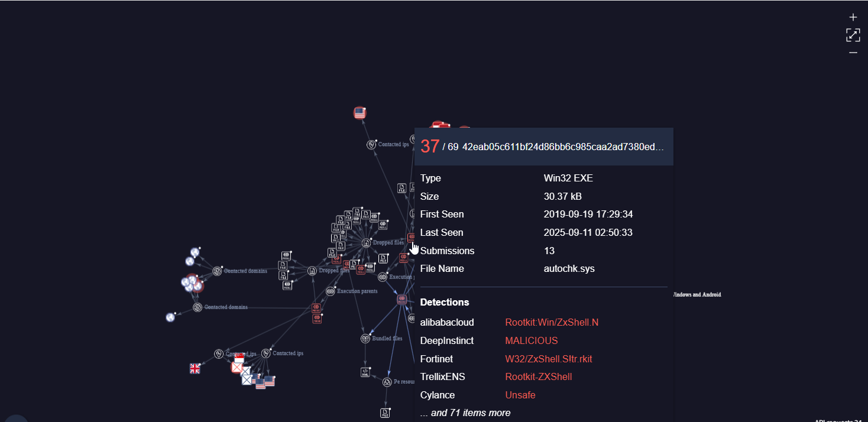868x422 pixels.
Task: Select the highlighted purple PE EXE node
Action: 402,300
